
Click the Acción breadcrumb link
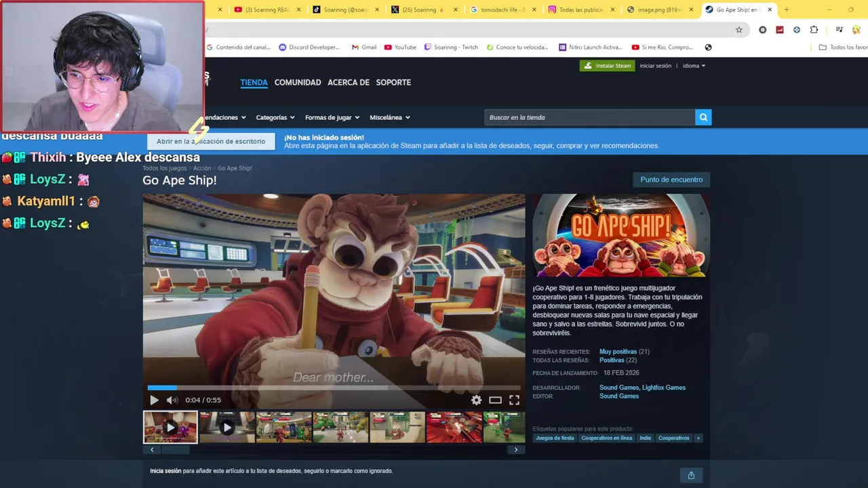coord(202,168)
